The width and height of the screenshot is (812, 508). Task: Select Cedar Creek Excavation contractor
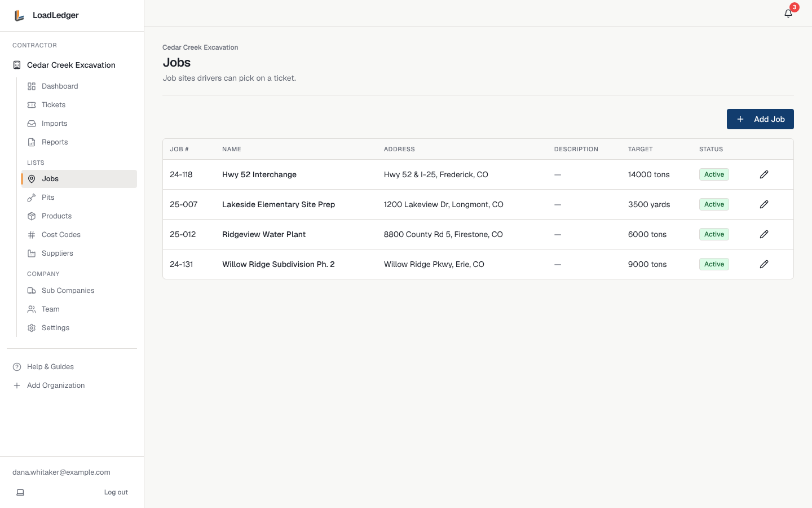[x=72, y=65]
